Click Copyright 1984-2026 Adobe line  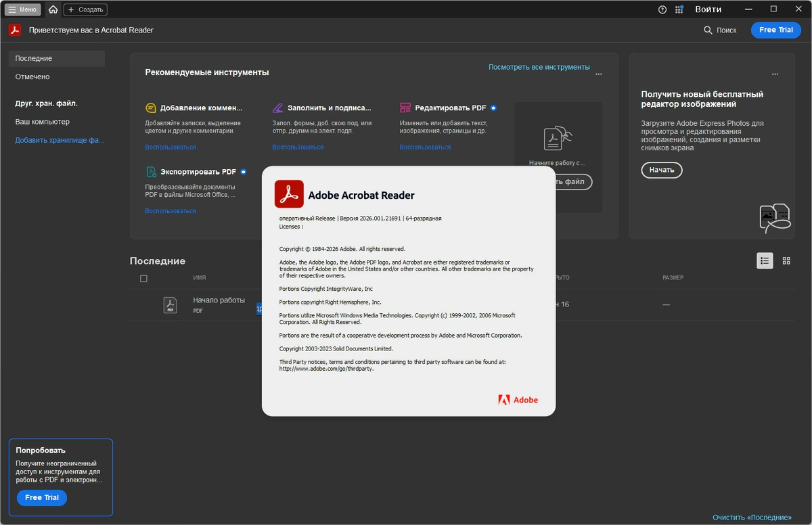[x=342, y=249]
